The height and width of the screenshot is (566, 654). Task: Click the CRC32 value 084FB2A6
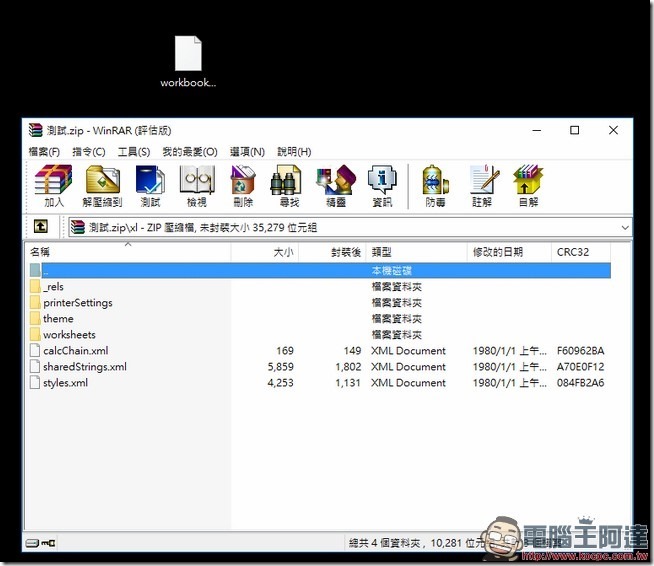tap(580, 382)
